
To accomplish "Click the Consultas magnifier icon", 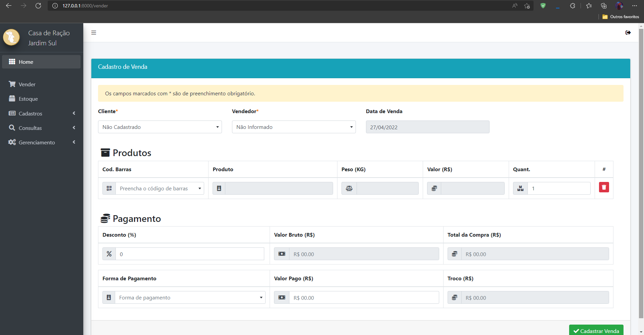I will click(x=12, y=128).
